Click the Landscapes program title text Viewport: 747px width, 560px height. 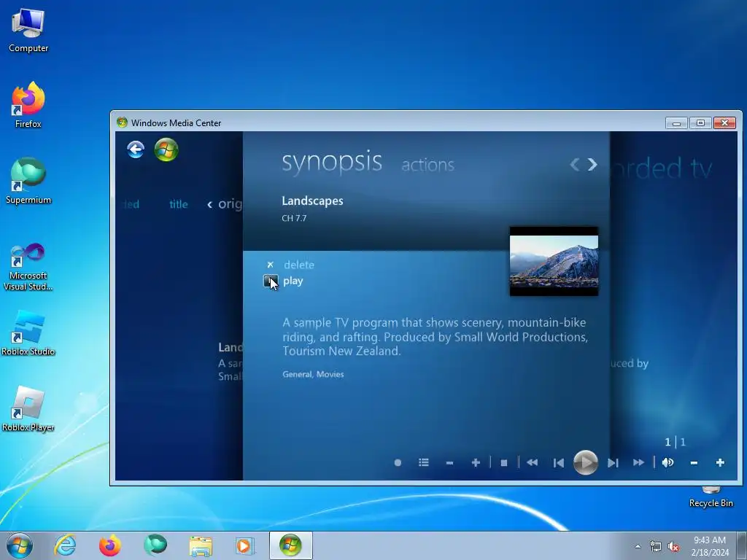[x=312, y=201]
